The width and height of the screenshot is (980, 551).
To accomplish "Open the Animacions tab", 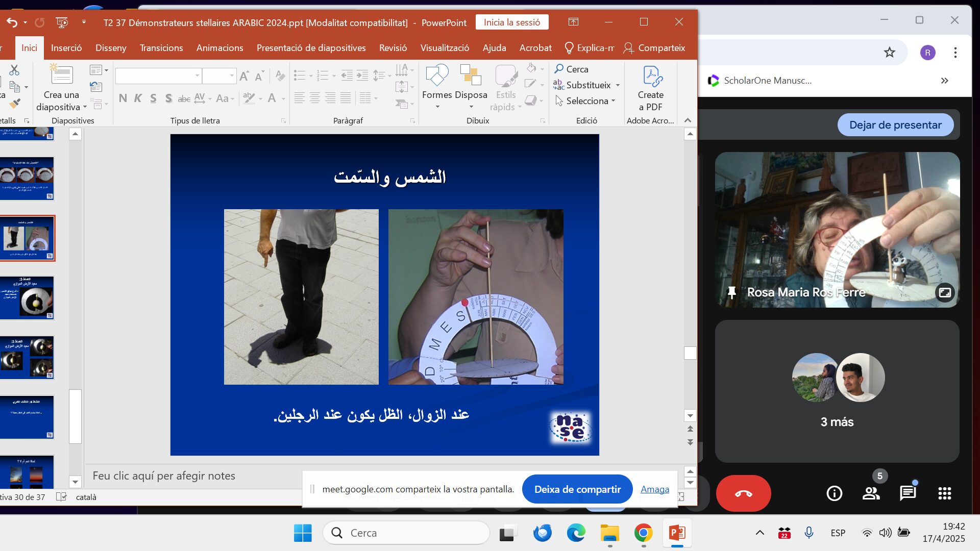I will [x=220, y=48].
